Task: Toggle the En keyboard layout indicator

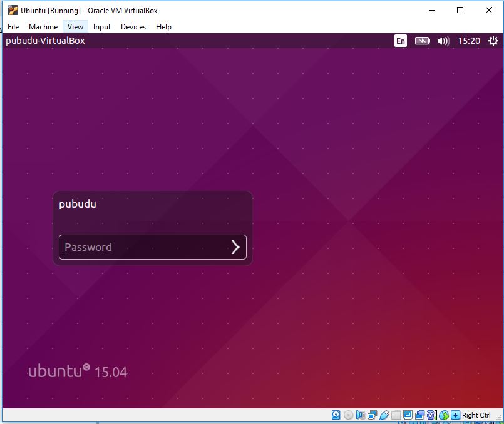Action: [x=400, y=41]
